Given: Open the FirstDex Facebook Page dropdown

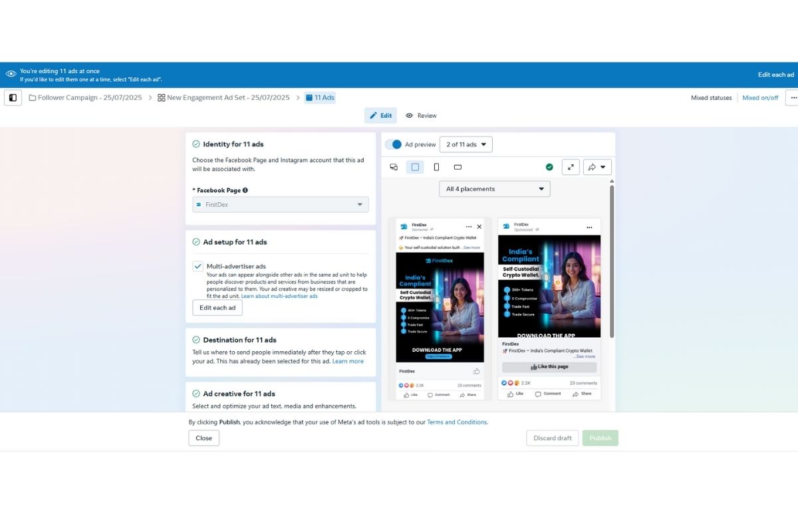Looking at the screenshot, I should [x=281, y=205].
